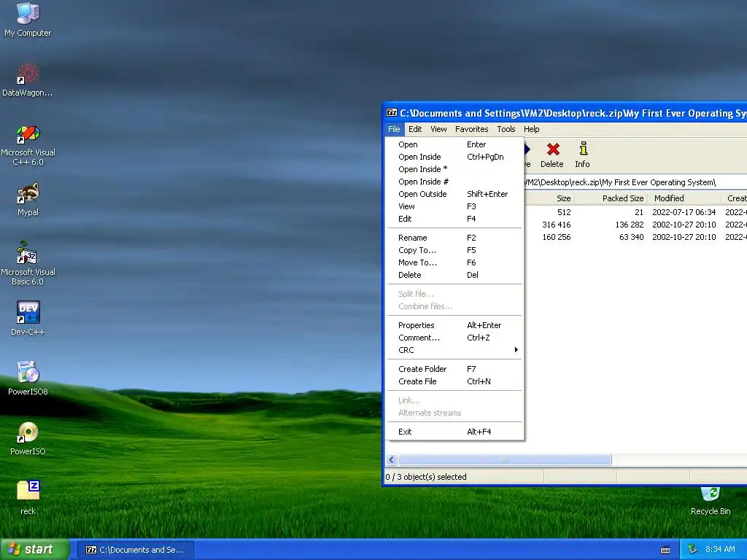The height and width of the screenshot is (560, 747).
Task: Select the row with size 316 416
Action: coord(635,225)
